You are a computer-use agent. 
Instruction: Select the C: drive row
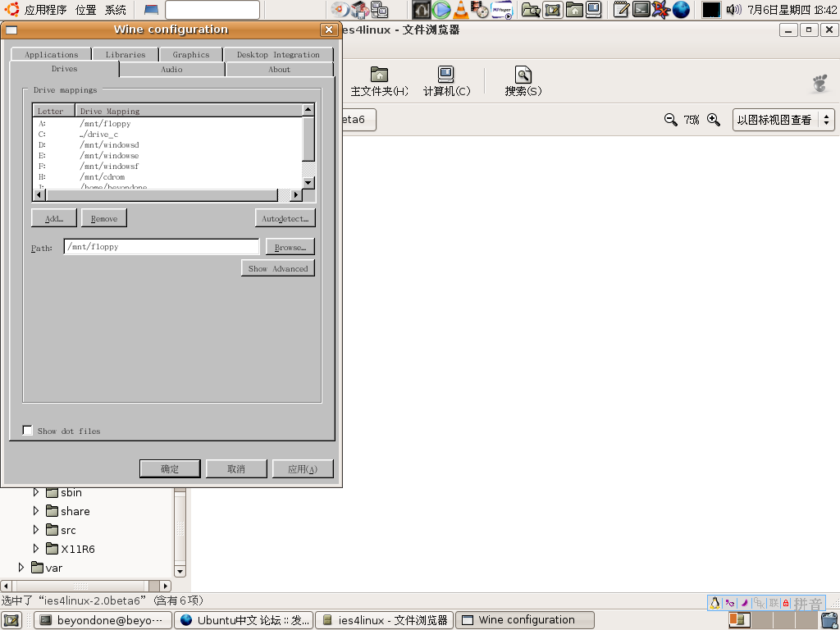point(167,135)
